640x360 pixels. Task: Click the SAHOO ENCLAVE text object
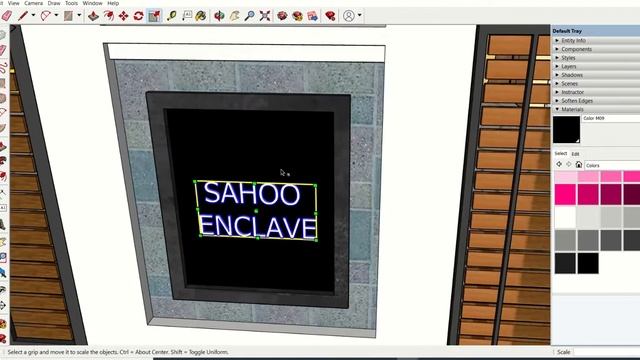click(256, 210)
